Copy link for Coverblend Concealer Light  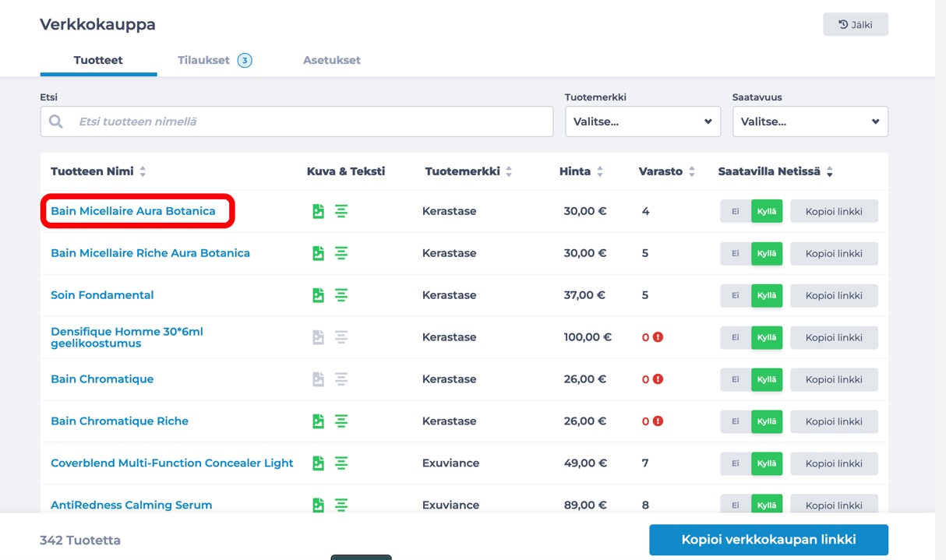pos(834,463)
